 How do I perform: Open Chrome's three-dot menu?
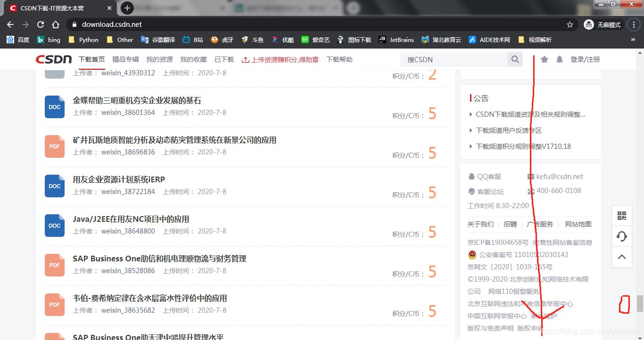click(x=634, y=24)
